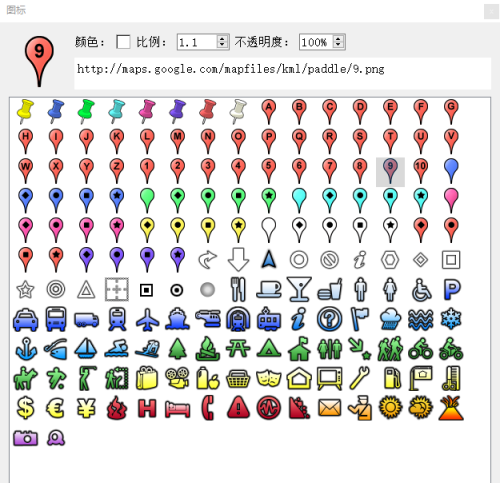Select the coffee cup icon
500x483 pixels.
pos(269,289)
